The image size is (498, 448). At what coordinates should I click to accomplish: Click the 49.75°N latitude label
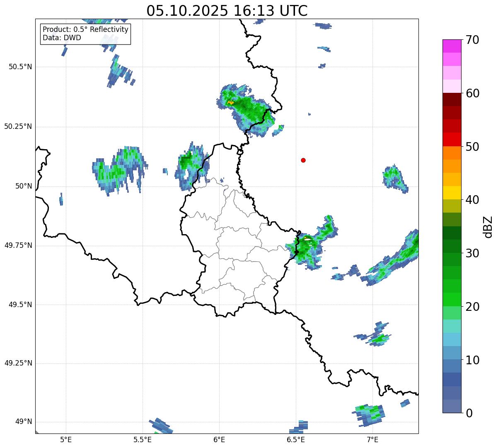tap(18, 245)
